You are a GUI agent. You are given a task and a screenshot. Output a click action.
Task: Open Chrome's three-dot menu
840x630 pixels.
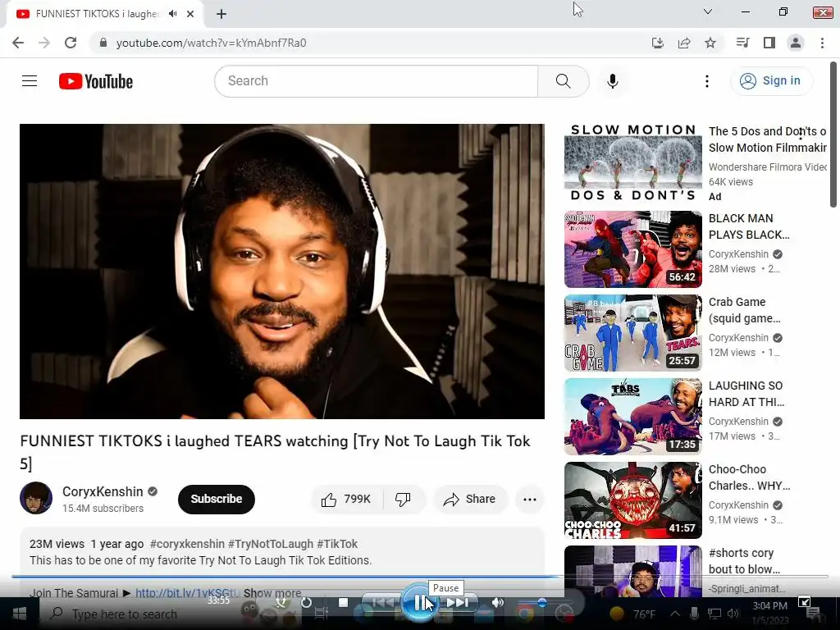822,43
